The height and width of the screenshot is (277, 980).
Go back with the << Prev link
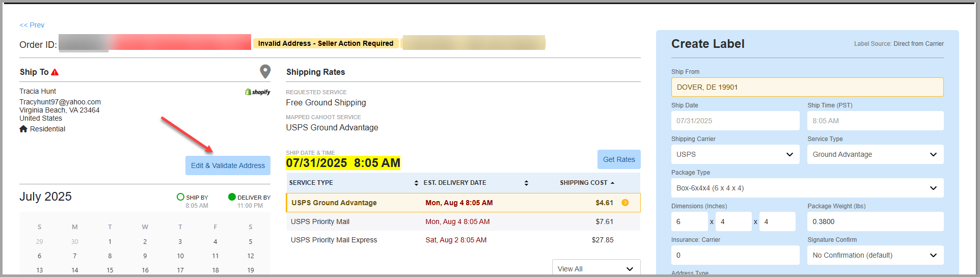pyautogui.click(x=32, y=25)
